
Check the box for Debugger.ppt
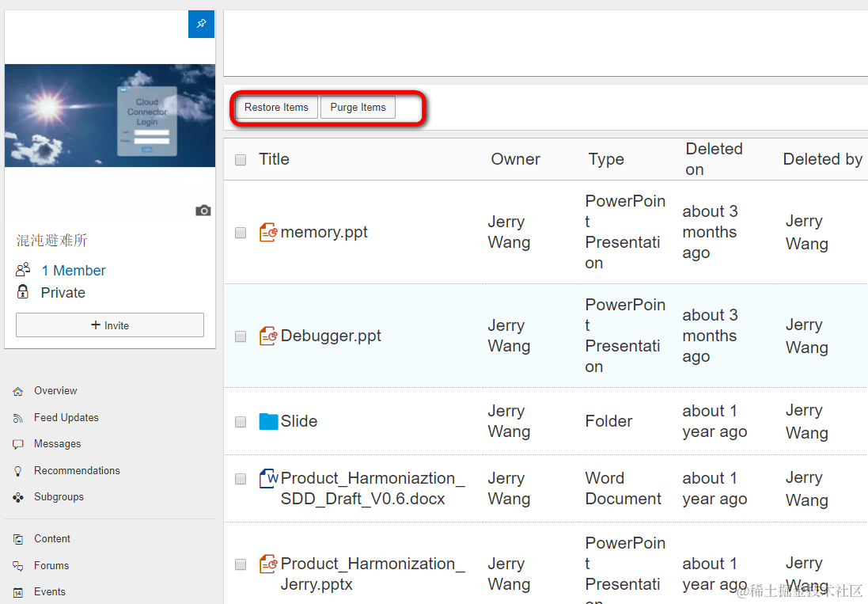tap(241, 336)
